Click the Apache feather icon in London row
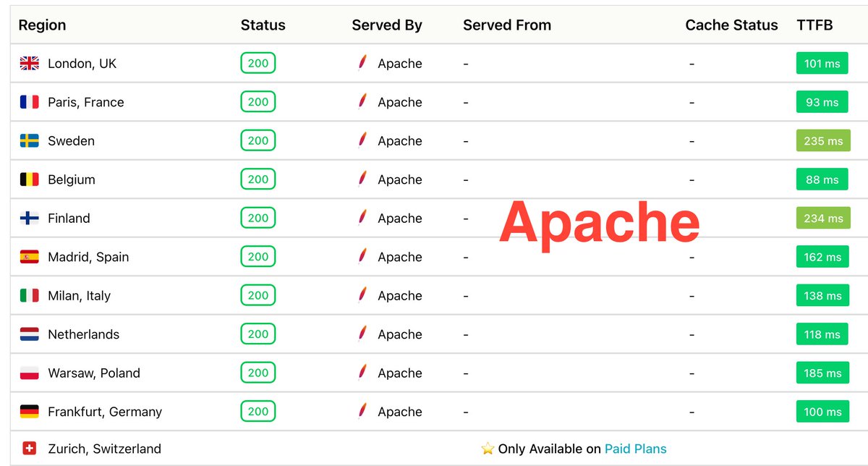This screenshot has width=868, height=466. pos(362,63)
